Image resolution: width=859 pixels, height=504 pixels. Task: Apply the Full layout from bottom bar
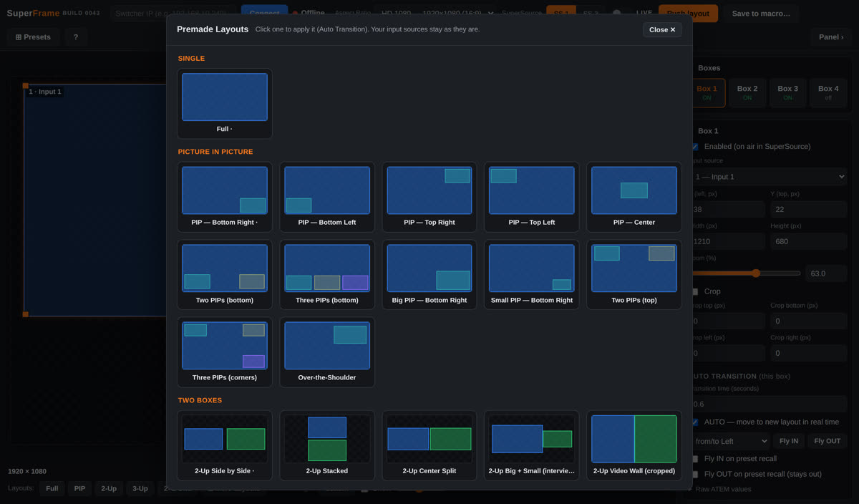coord(52,488)
